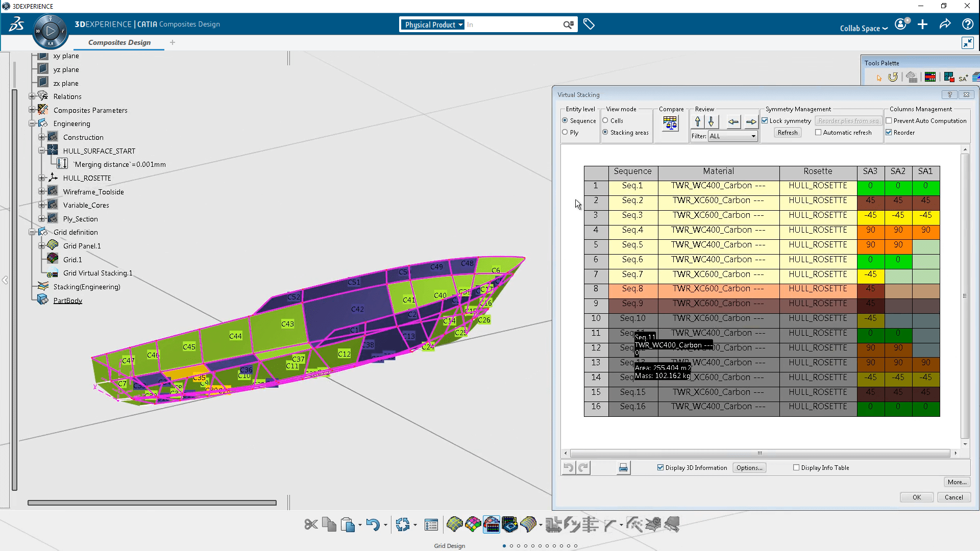980x551 pixels.
Task: Click the Refresh button in Virtual Stacking
Action: (787, 133)
